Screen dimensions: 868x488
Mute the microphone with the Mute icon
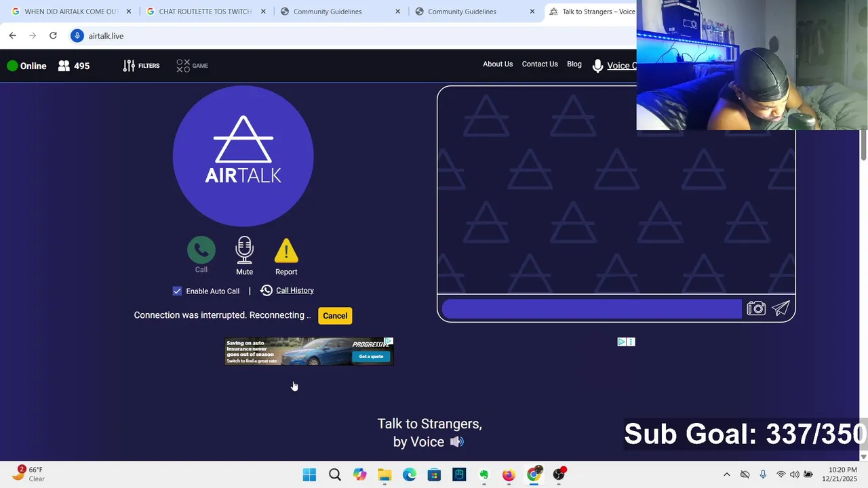coord(244,250)
